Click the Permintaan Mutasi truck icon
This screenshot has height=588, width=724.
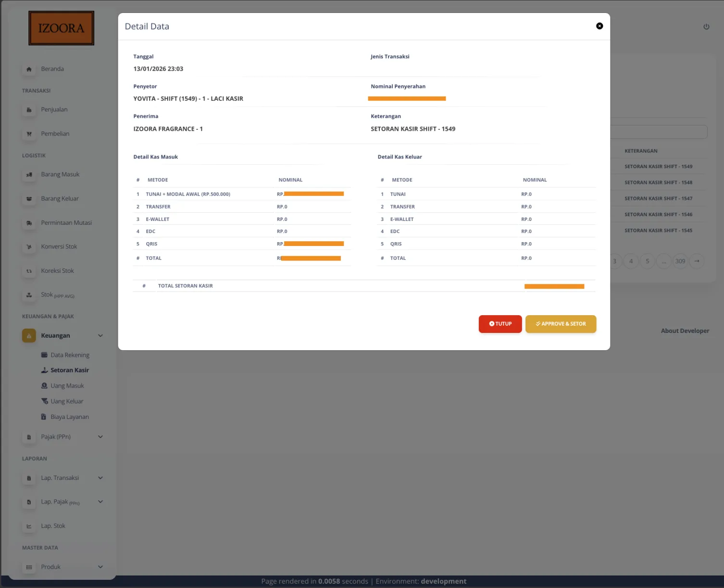coord(29,223)
